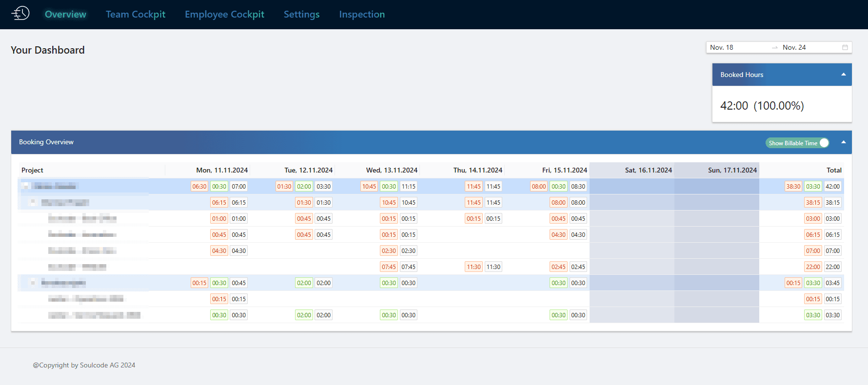Navigate to the Inspection page
868x385 pixels.
pyautogui.click(x=362, y=15)
